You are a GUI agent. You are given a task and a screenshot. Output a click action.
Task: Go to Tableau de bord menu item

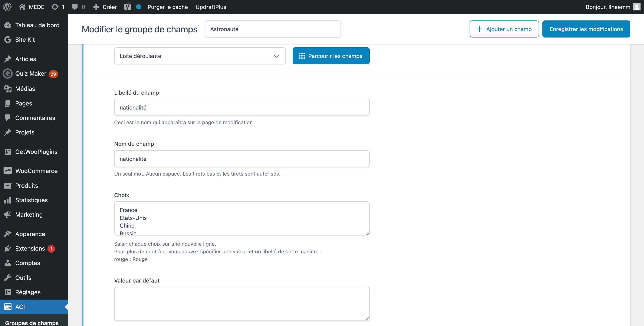[37, 25]
